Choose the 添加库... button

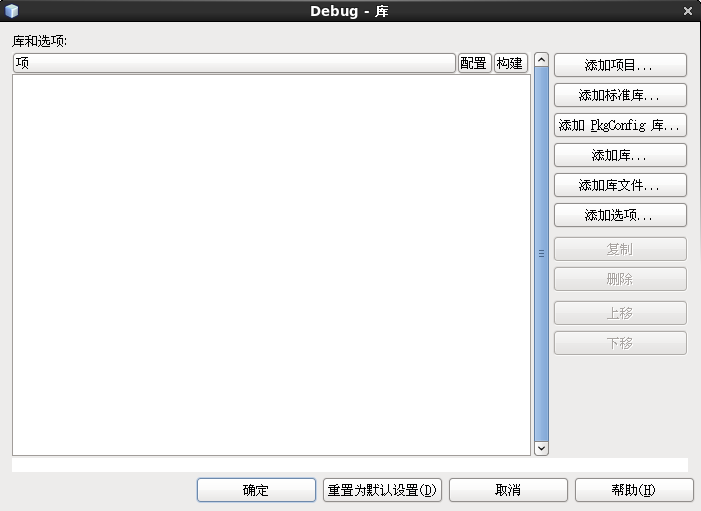(x=619, y=155)
